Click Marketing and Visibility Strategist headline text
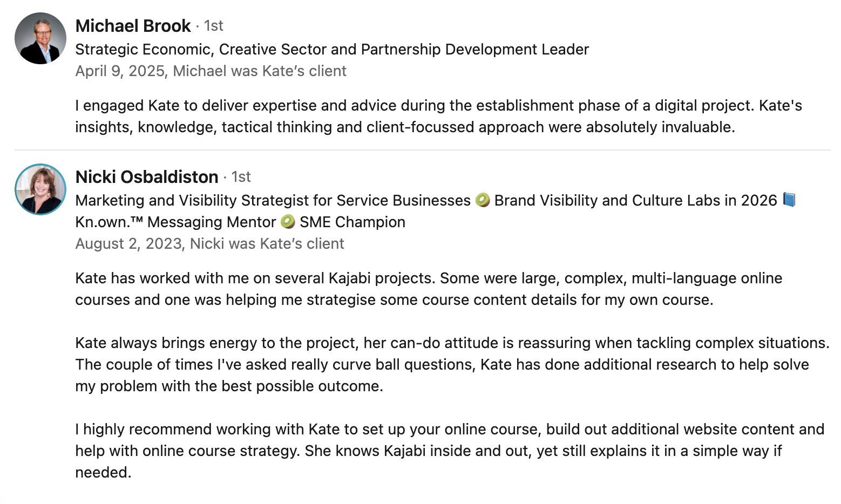The width and height of the screenshot is (841, 504). coord(273,200)
